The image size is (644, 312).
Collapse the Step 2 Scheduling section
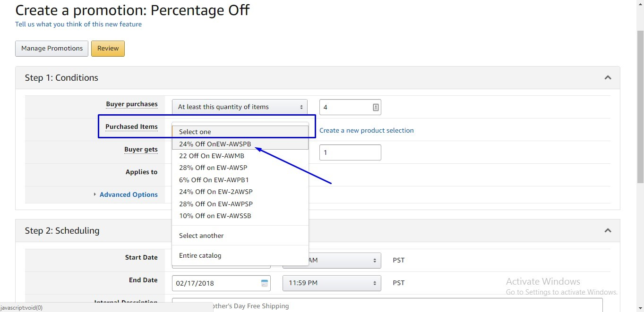point(608,231)
